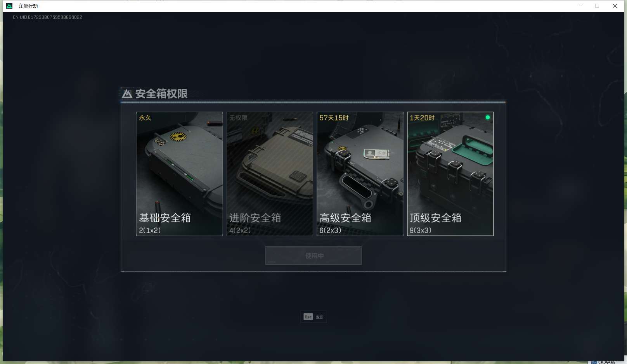Click the triangle logo beside 安全箱权限
Screen dimensions: 627x364
click(127, 93)
